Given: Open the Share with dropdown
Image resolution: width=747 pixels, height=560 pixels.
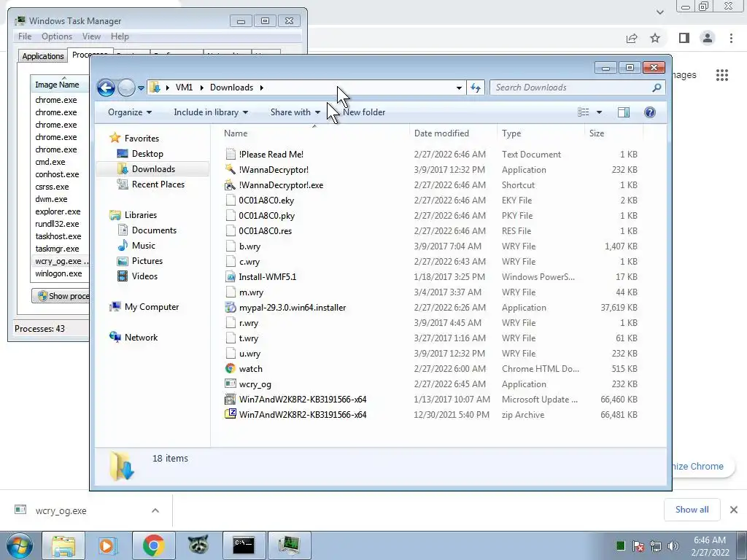Looking at the screenshot, I should [295, 112].
